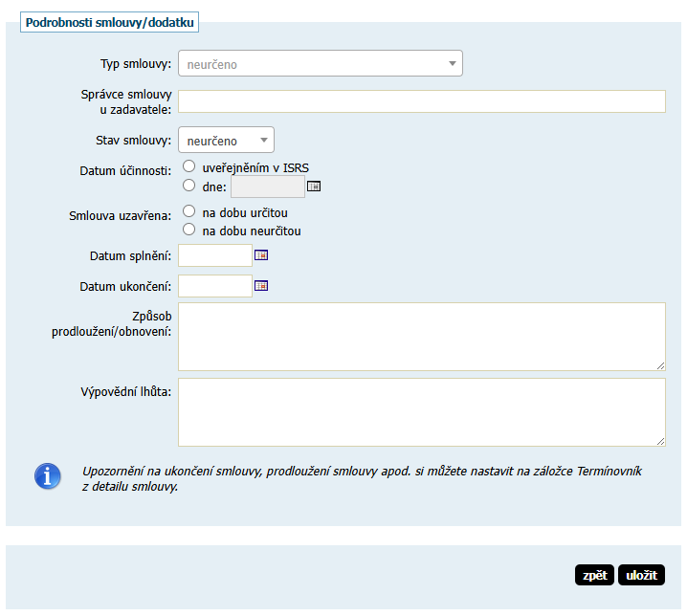Image resolution: width=687 pixels, height=616 pixels.
Task: Focus the Správce smlouvy u zadavatele field
Action: [421, 101]
